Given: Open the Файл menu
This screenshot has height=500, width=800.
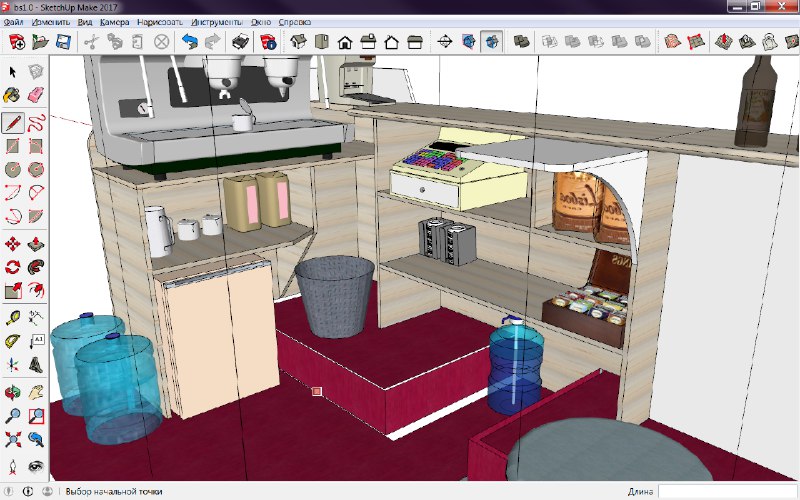Looking at the screenshot, I should tap(14, 21).
